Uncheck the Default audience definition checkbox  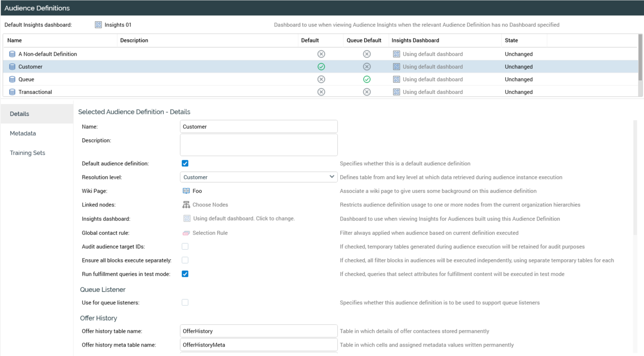185,164
